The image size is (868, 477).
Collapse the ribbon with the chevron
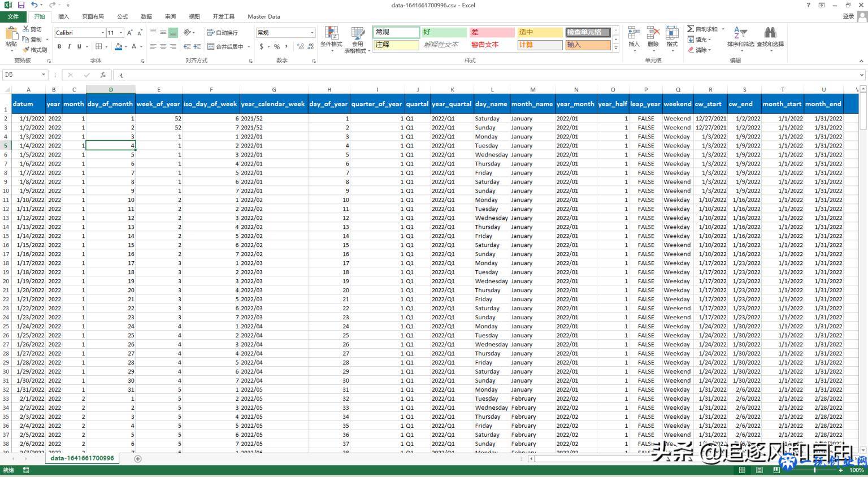pyautogui.click(x=861, y=60)
